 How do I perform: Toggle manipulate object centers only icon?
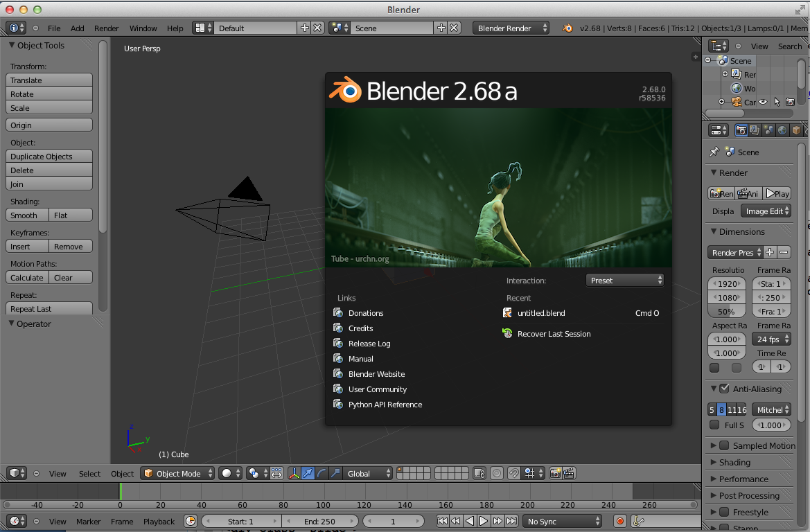(276, 473)
